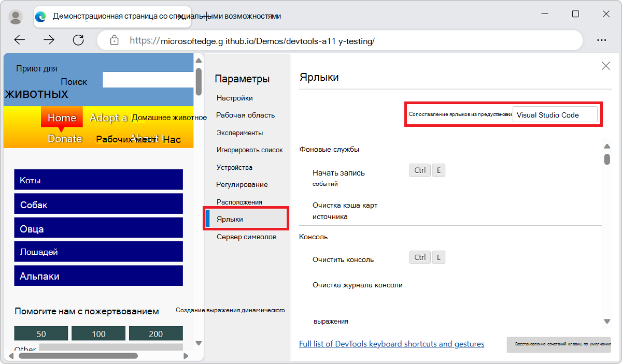Image resolution: width=622 pixels, height=364 pixels.
Task: Select the "Коты" animal category
Action: pos(98,179)
